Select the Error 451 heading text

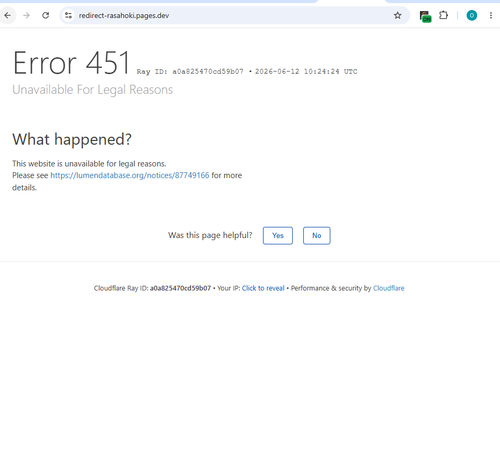tap(71, 63)
